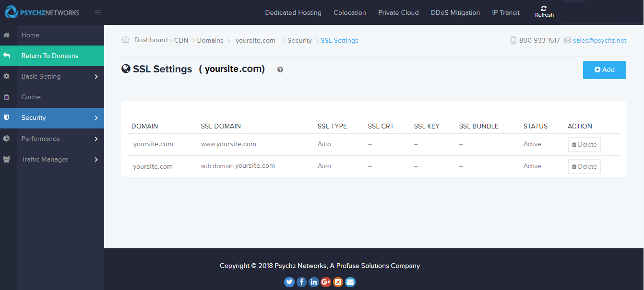Click the Psychz Networks logo

click(41, 12)
